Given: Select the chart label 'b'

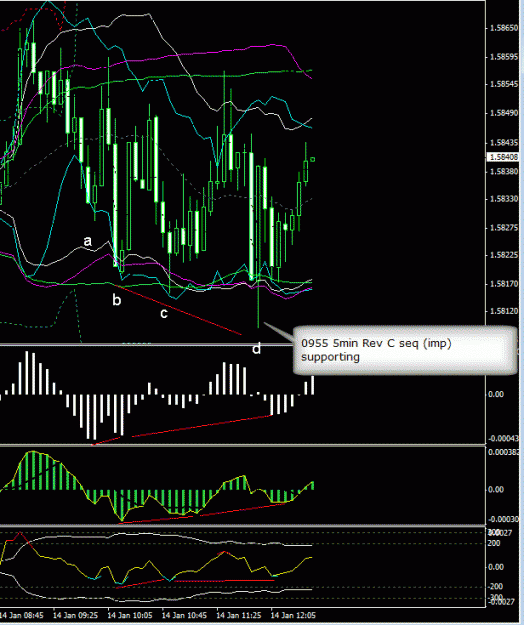Looking at the screenshot, I should (x=116, y=300).
